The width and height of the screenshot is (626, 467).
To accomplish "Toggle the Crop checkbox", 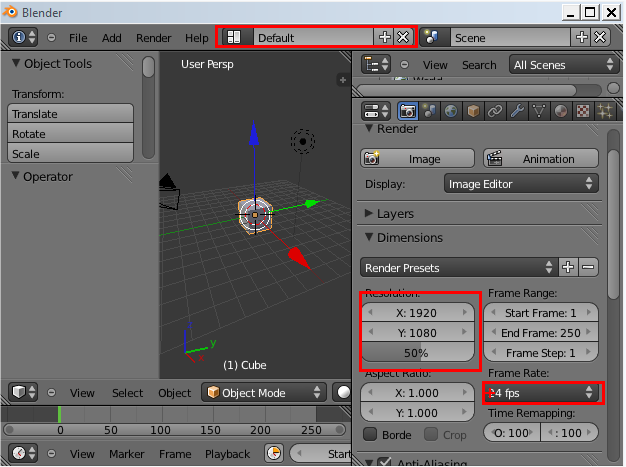I will tap(431, 434).
